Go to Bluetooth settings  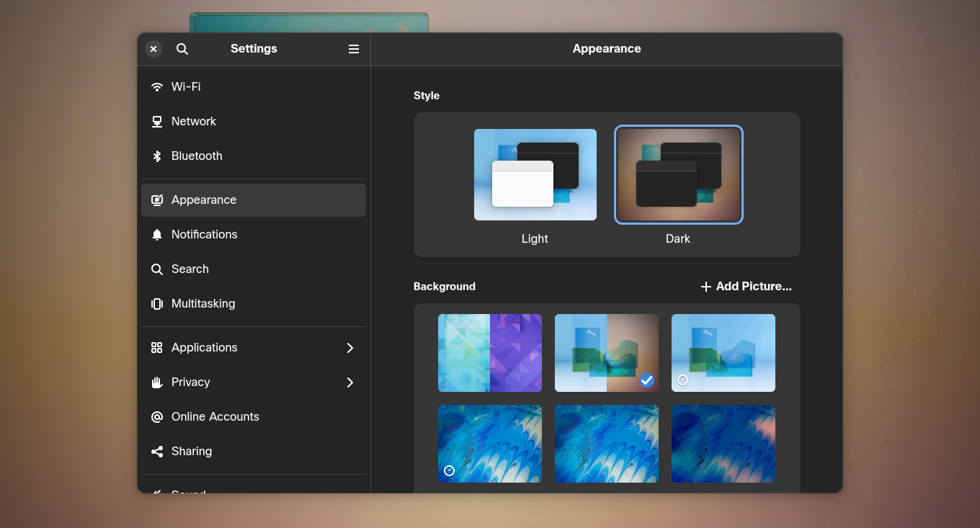tap(254, 156)
